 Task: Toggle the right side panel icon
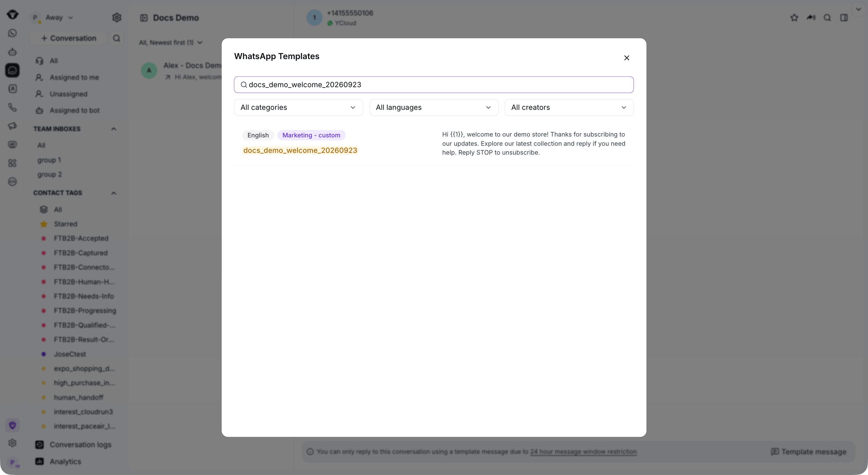coord(844,17)
